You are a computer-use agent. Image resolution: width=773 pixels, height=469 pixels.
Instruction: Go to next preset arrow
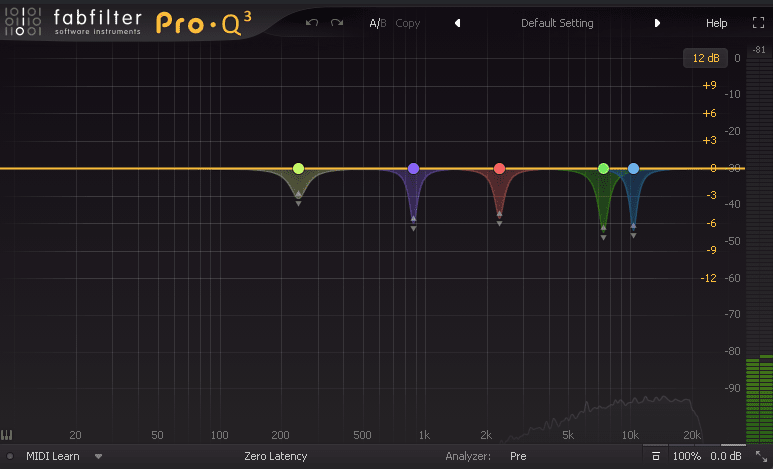click(657, 23)
